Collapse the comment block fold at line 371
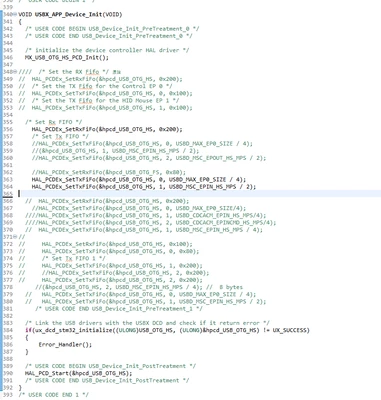Image resolution: width=381 pixels, height=400 pixels. tap(15, 237)
